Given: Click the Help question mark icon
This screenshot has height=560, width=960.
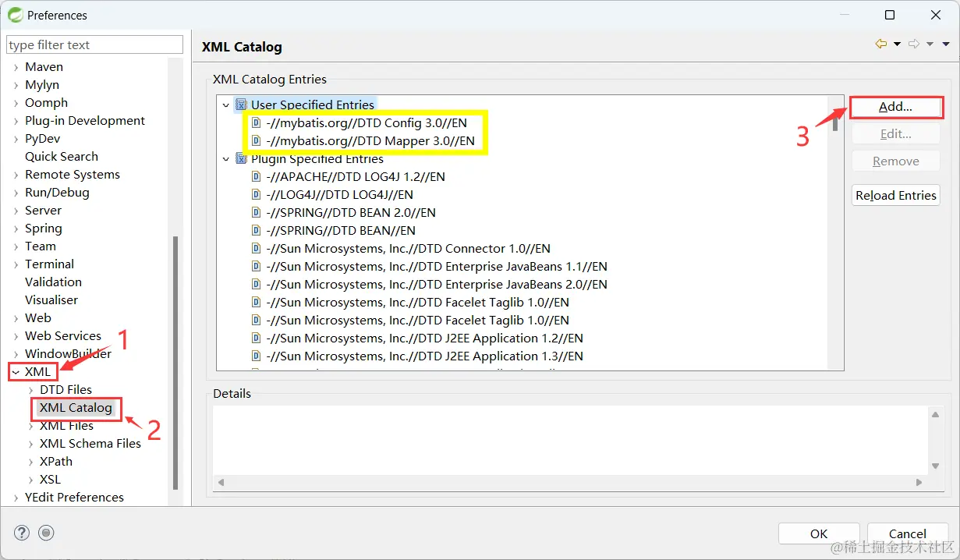Looking at the screenshot, I should coord(22,533).
